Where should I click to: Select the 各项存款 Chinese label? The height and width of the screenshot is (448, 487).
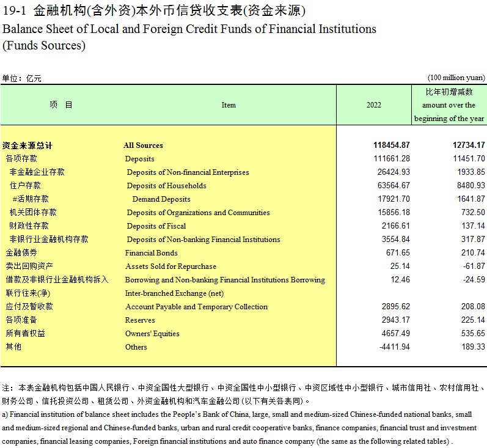tap(21, 159)
